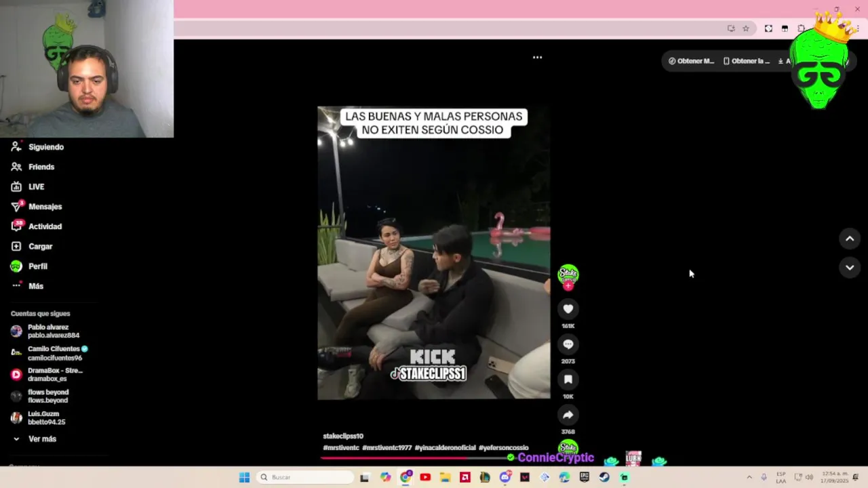Open DramaBox followed account
This screenshot has width=868, height=488.
coord(47,375)
